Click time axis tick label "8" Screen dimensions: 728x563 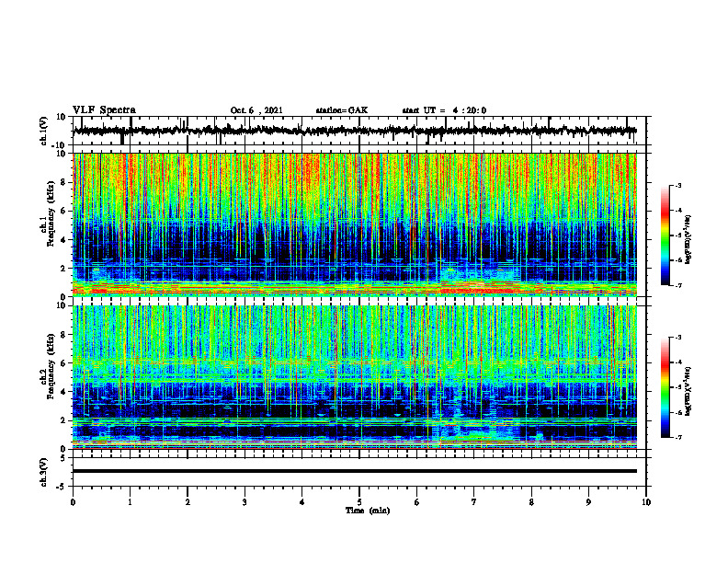[x=531, y=502]
